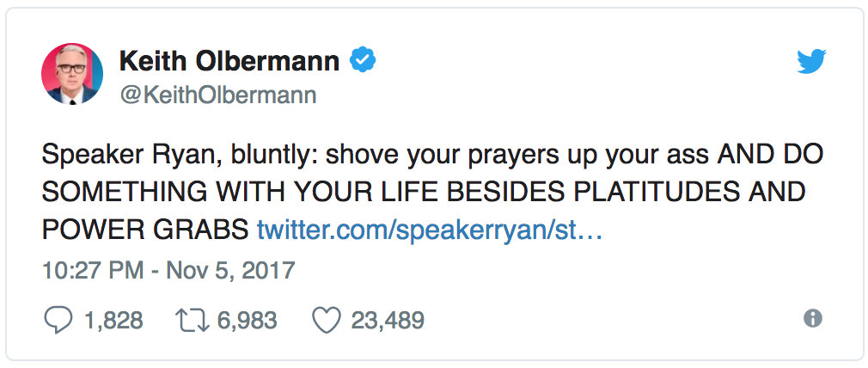
Task: Open the tweet info circle icon
Action: click(812, 319)
